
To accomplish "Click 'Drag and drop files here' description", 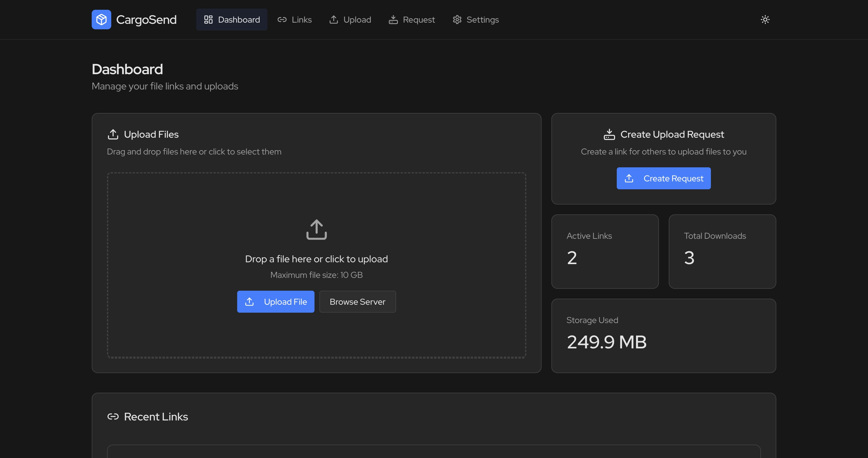I will pos(194,152).
